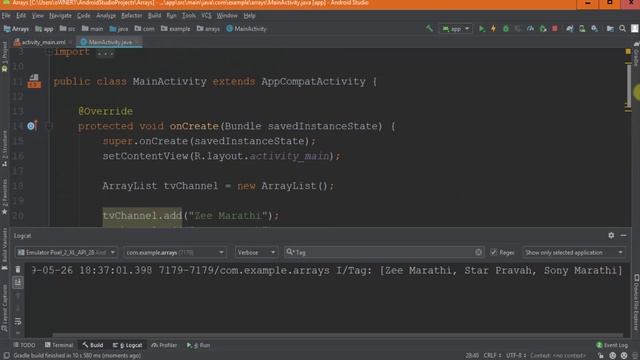Viewport: 640px width, 360px height.
Task: Open the Run tool window tab
Action: [198, 345]
